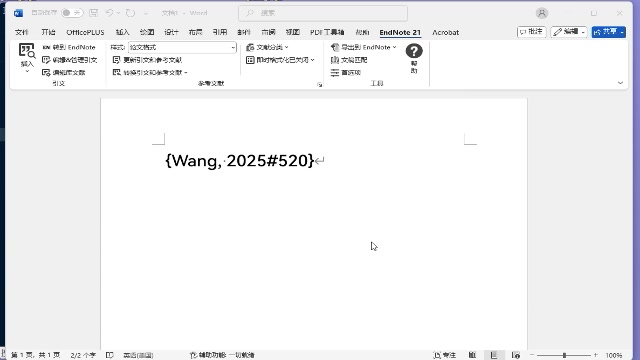Enable Focus mode in status bar
640x360 pixels.
445,355
